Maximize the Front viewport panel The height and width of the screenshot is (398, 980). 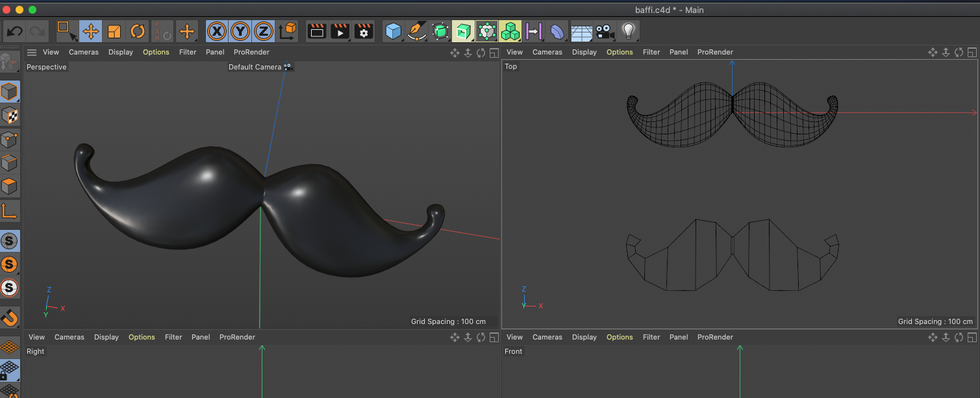[x=972, y=337]
